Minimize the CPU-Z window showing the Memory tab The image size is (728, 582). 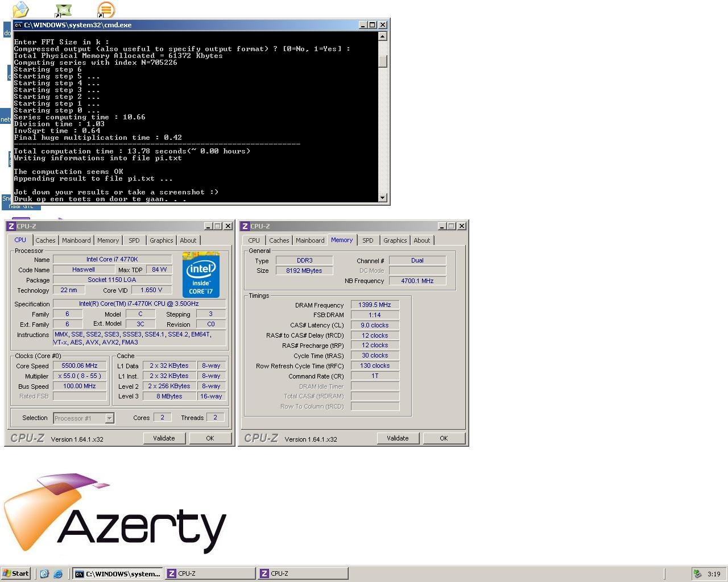pyautogui.click(x=442, y=226)
